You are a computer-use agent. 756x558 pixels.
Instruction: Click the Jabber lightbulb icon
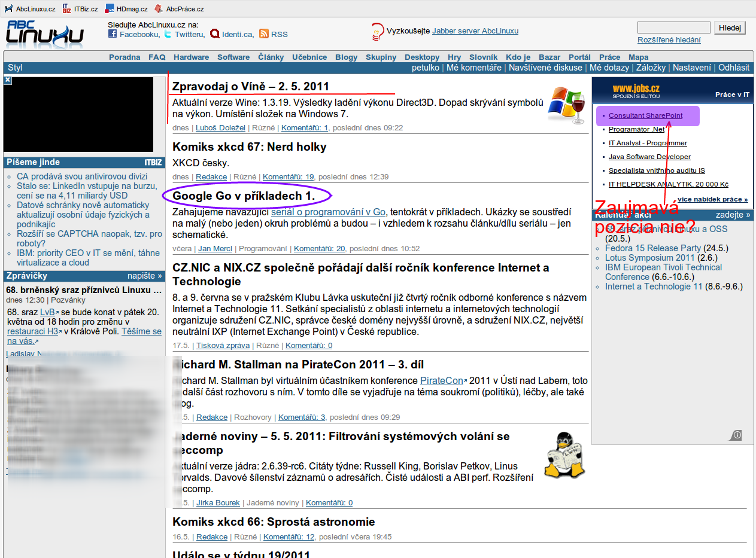(378, 31)
